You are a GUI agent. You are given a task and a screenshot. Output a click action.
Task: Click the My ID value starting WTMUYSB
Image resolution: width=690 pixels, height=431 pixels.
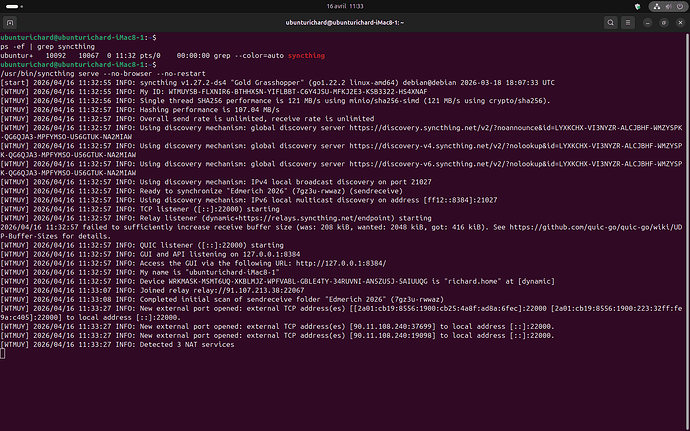[298, 92]
